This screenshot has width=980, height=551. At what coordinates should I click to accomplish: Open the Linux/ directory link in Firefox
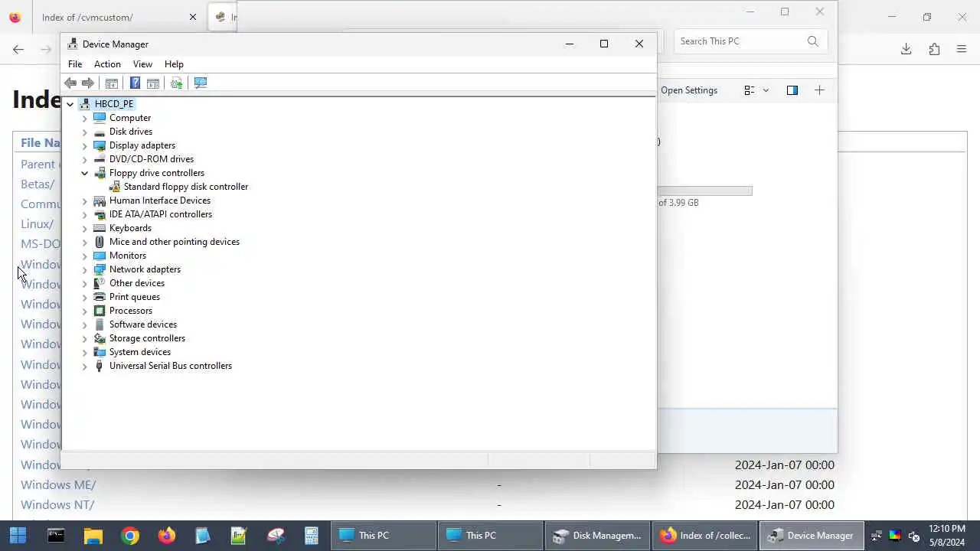[37, 223]
